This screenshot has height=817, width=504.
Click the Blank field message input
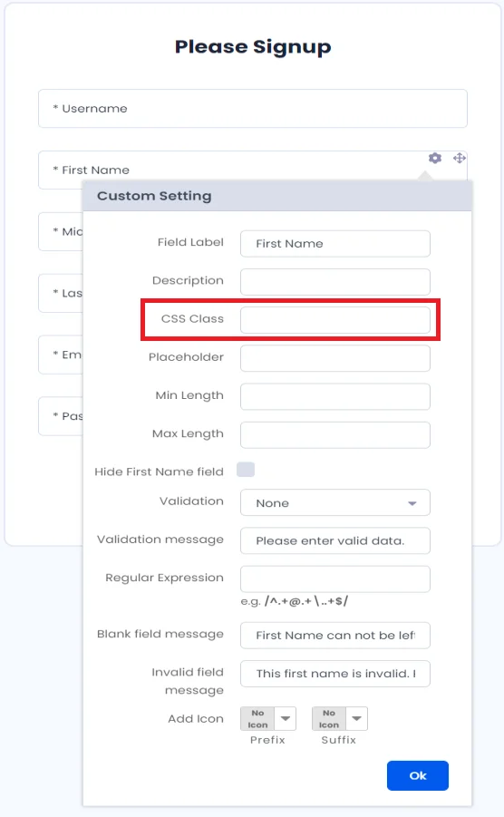335,635
